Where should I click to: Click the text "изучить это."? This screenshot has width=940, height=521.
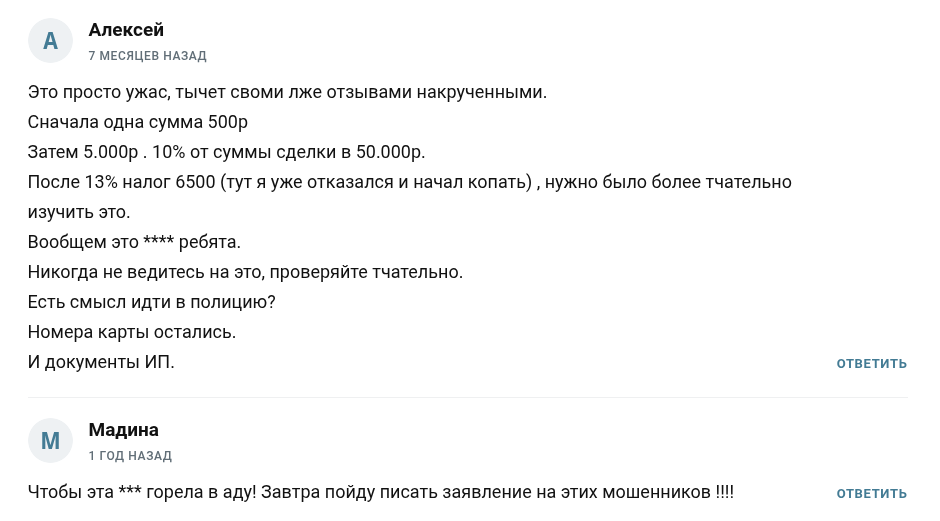click(x=79, y=212)
